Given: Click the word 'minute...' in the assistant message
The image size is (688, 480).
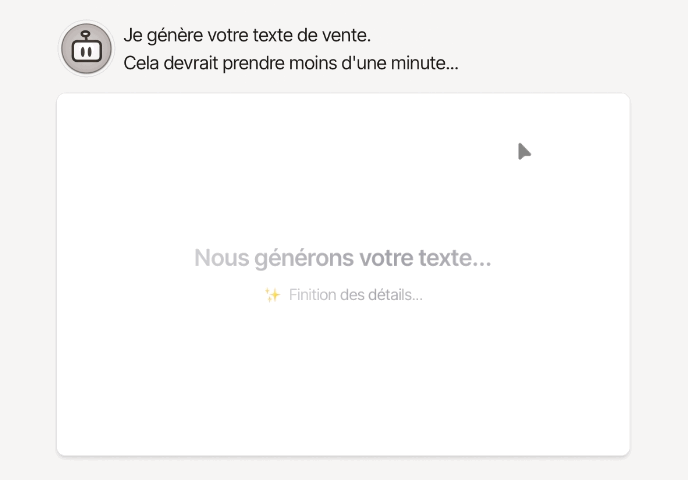Looking at the screenshot, I should 427,64.
